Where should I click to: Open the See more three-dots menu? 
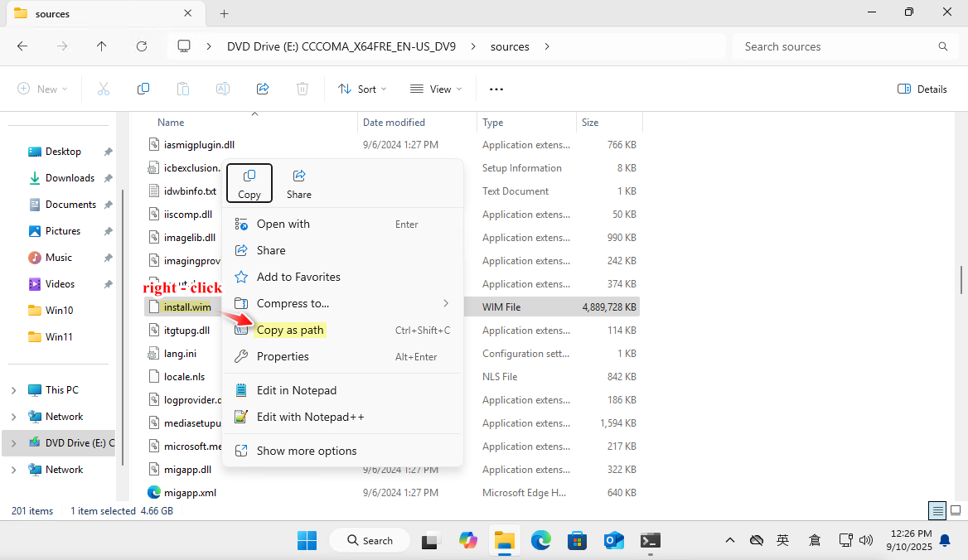[x=496, y=89]
